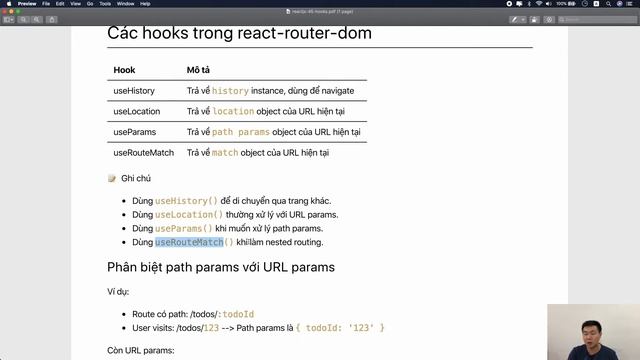Click the zoom out magnifier button
This screenshot has width=640, height=360.
(24, 20)
